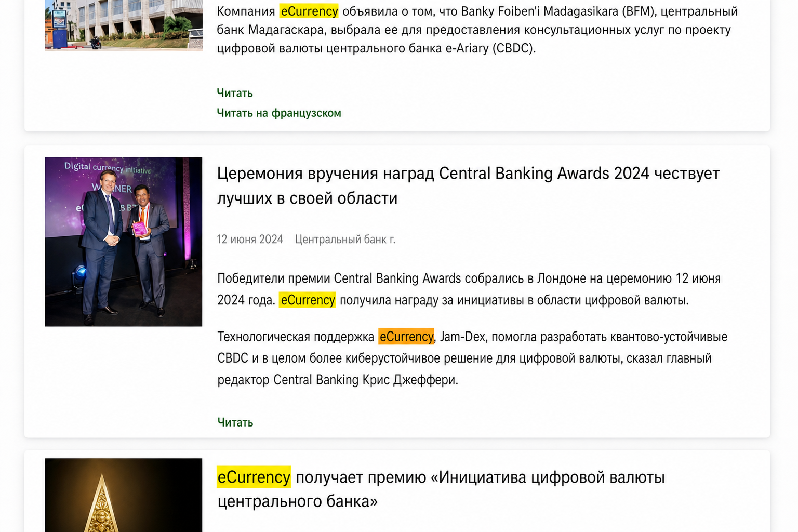The width and height of the screenshot is (798, 532).
Task: Click the awards ceremony photo with two men
Action: tap(124, 242)
